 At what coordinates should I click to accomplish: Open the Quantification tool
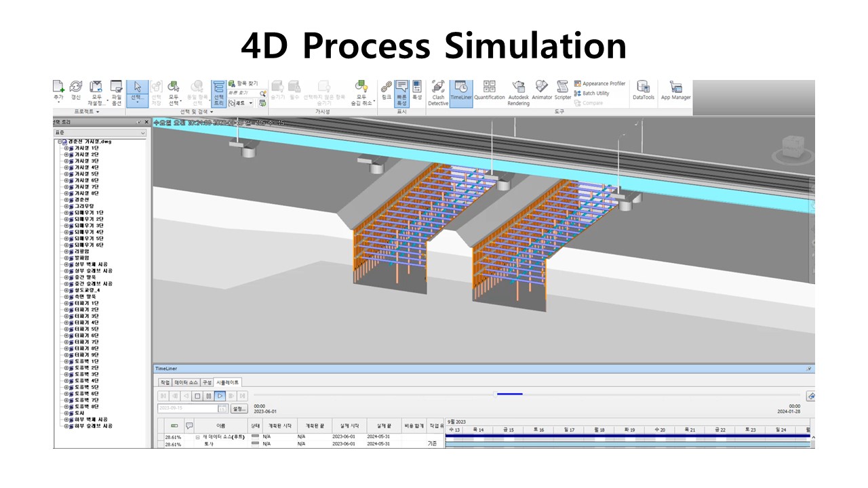[x=489, y=92]
